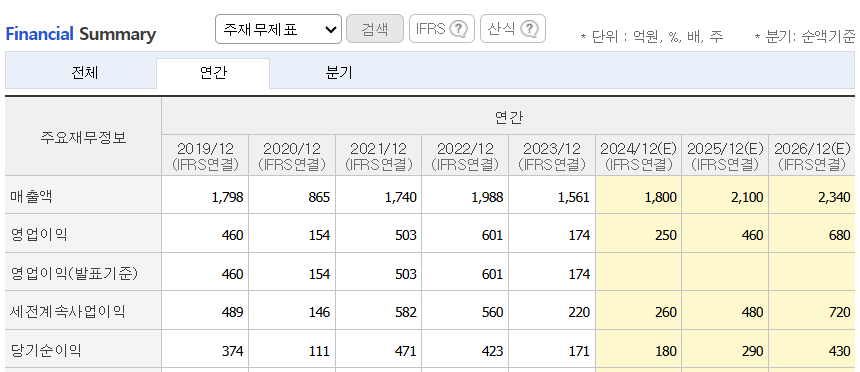
Task: Click 매출액 value 1,798 for 2019/12
Action: 227,197
